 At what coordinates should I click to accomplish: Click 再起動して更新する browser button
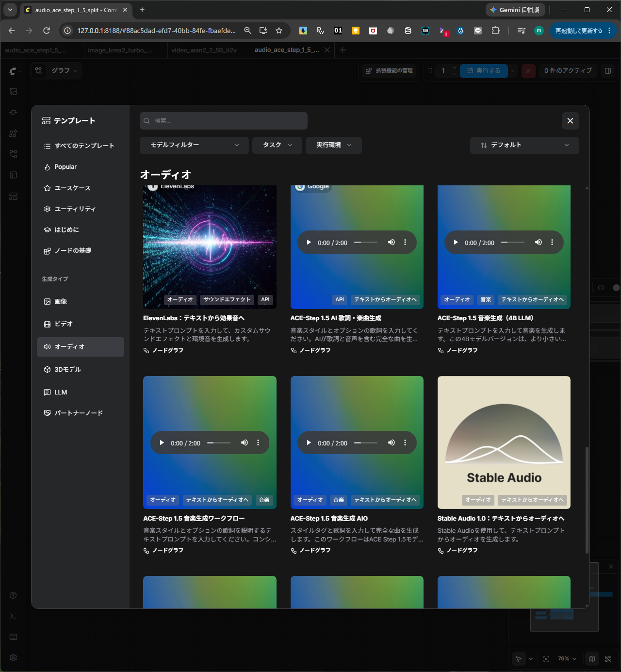tap(583, 31)
